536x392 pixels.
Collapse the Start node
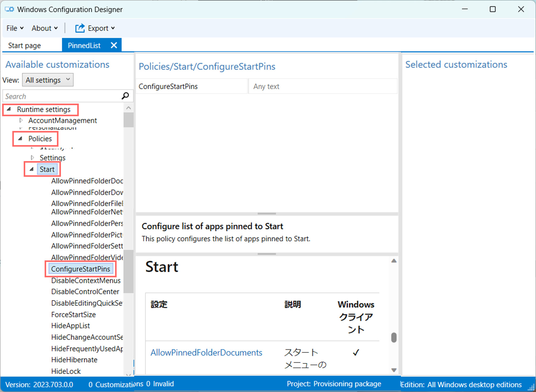31,169
